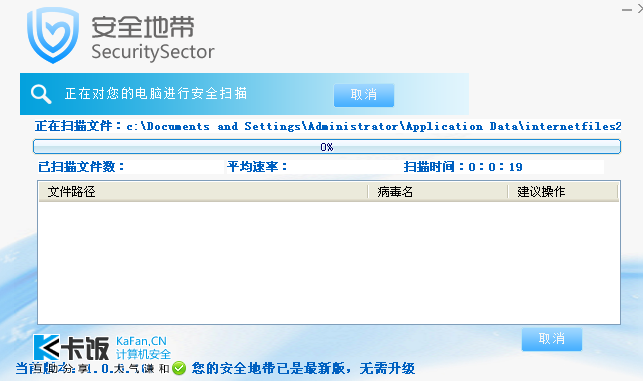Click the bottom 取消 button

point(552,339)
